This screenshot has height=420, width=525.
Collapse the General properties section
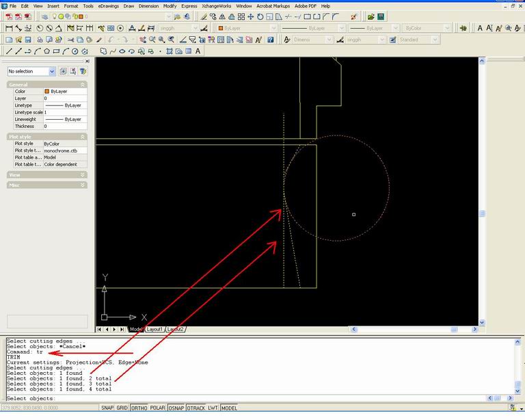tap(82, 85)
